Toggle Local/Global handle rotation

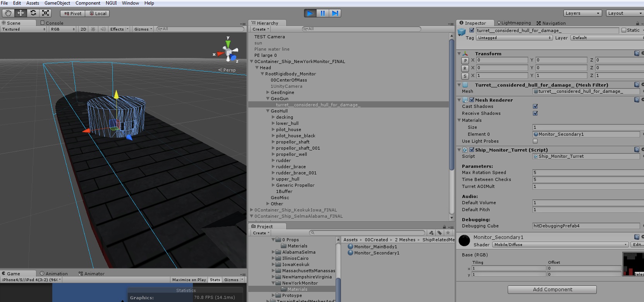click(x=98, y=14)
